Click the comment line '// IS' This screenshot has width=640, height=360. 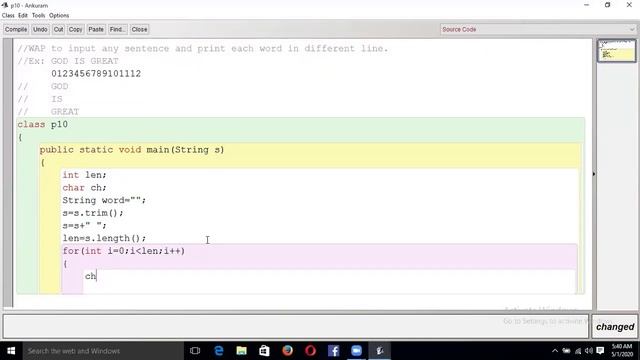(x=40, y=99)
